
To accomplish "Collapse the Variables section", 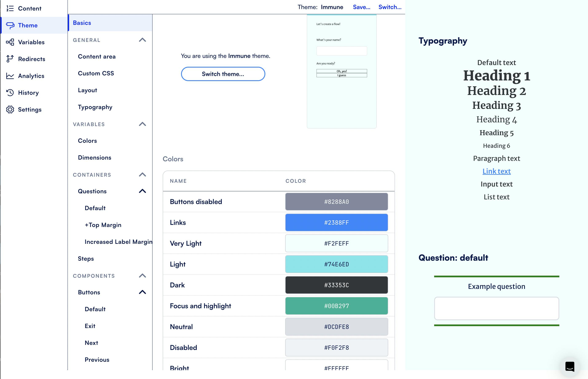I will 143,124.
